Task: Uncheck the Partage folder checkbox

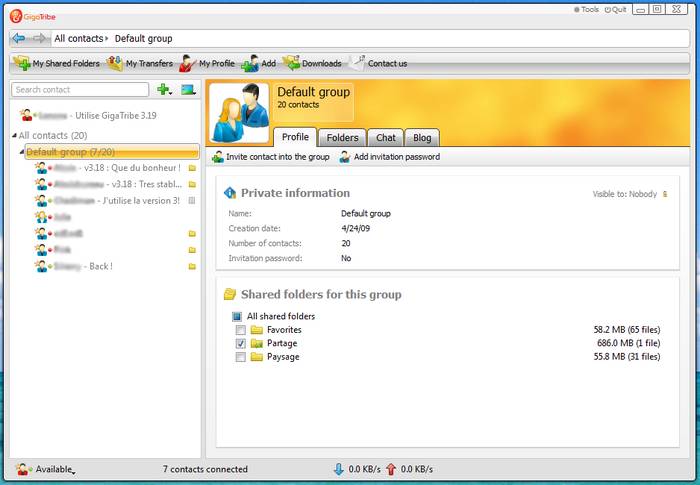Action: coord(241,343)
